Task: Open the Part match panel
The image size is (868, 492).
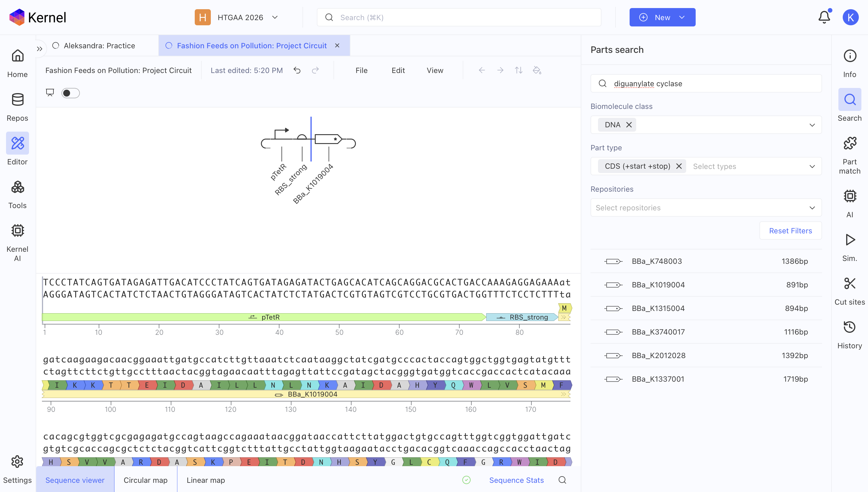Action: pyautogui.click(x=849, y=155)
